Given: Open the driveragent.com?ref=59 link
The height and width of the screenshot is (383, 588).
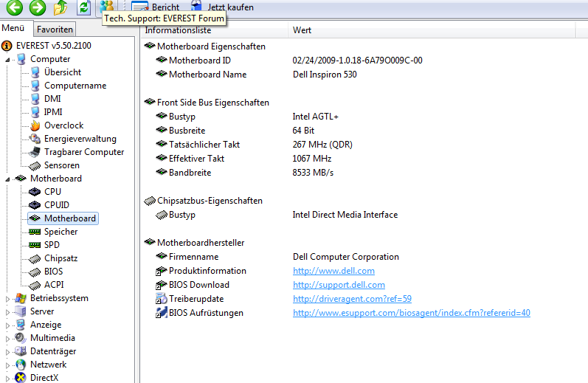Looking at the screenshot, I should pos(352,299).
